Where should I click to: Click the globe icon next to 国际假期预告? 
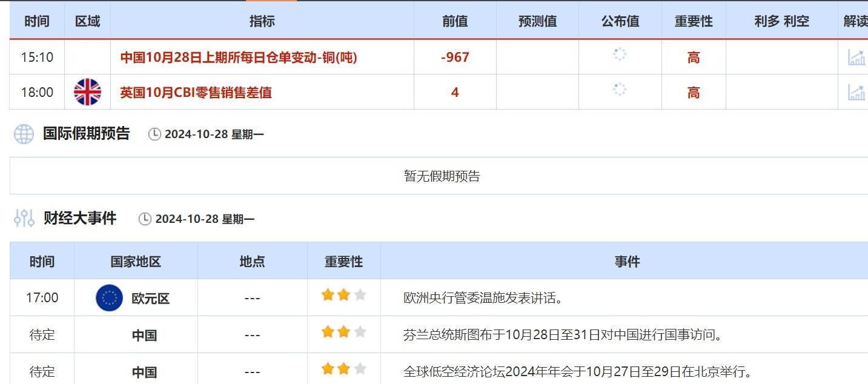pyautogui.click(x=22, y=134)
